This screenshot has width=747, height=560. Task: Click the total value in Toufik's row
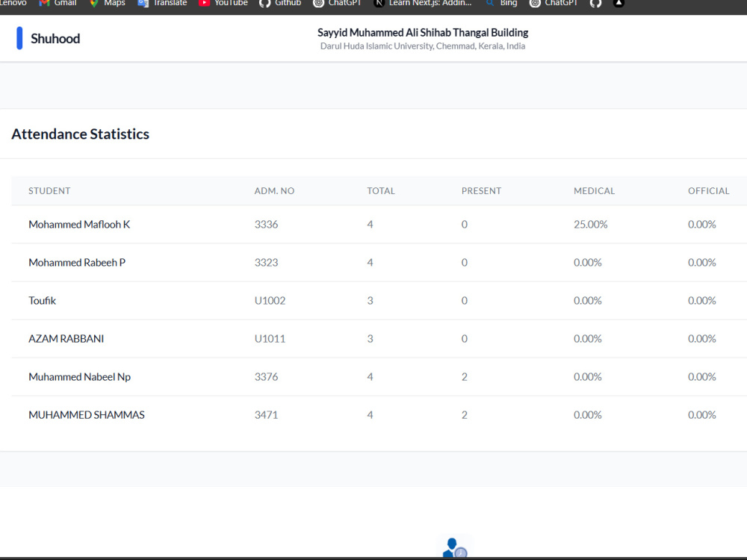(x=370, y=300)
